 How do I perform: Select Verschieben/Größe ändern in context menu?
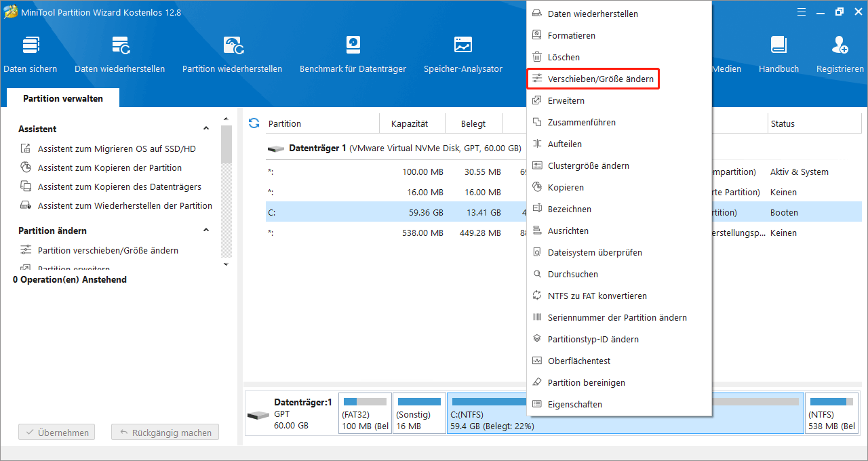600,79
